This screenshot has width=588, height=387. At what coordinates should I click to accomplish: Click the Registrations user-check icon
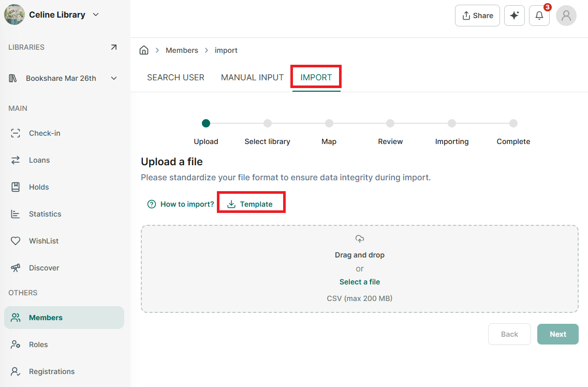coord(16,371)
